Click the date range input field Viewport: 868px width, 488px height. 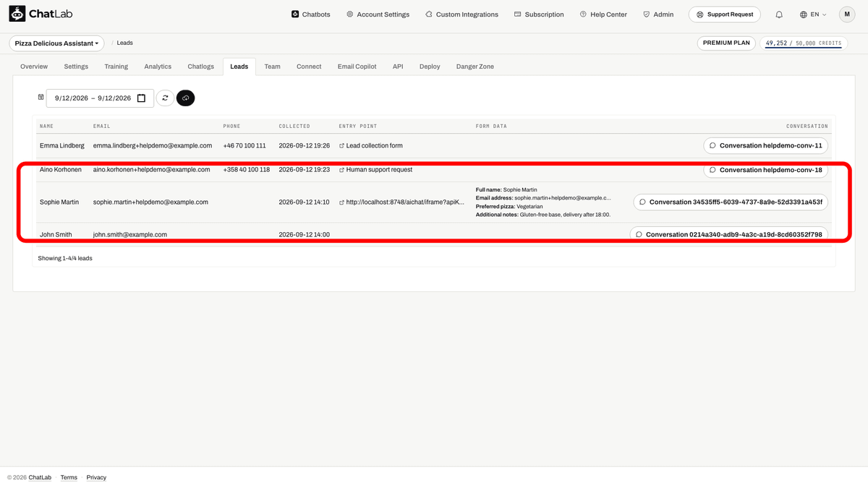pyautogui.click(x=100, y=98)
